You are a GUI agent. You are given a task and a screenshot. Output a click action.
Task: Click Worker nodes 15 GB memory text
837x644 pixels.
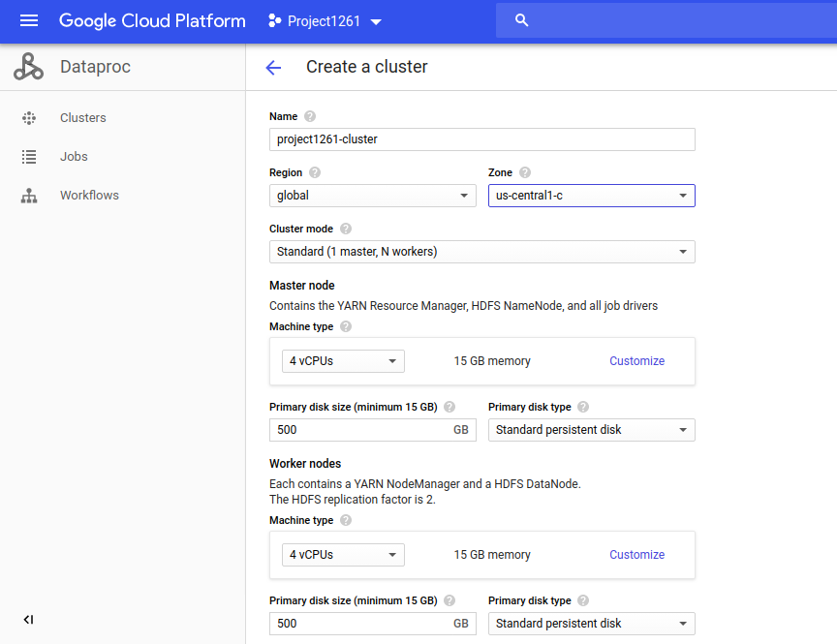point(492,555)
